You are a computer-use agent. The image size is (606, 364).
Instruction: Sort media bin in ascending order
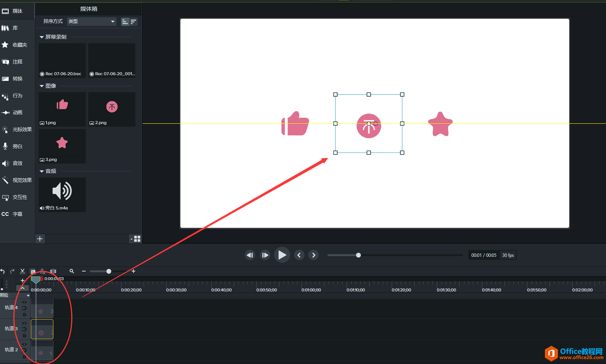click(x=125, y=22)
